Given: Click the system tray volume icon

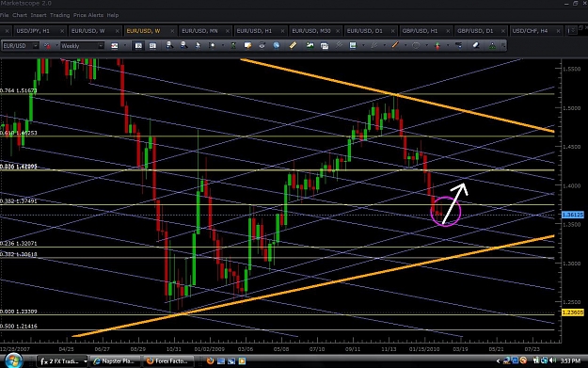Looking at the screenshot, I should tap(553, 360).
